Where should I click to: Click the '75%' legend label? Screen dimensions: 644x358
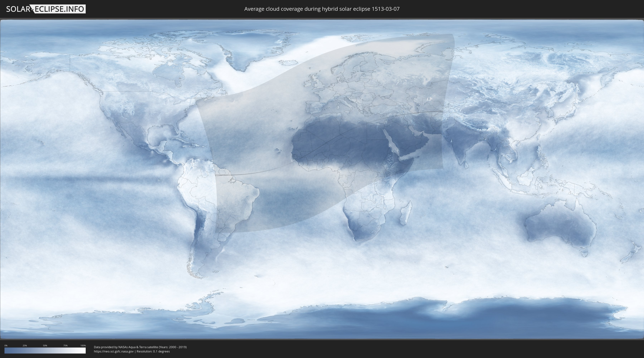[x=65, y=345]
